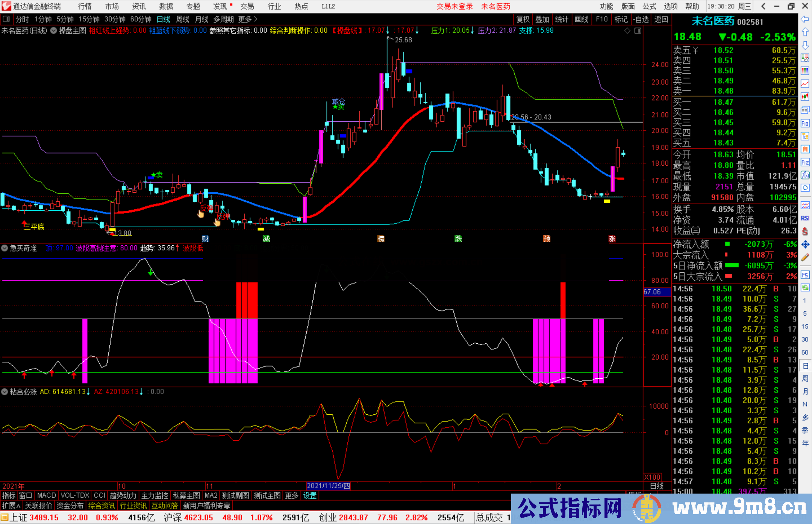This screenshot has height=524, width=812.
Task: Toggle the diamond marker icon above chart
Action: click(627, 30)
